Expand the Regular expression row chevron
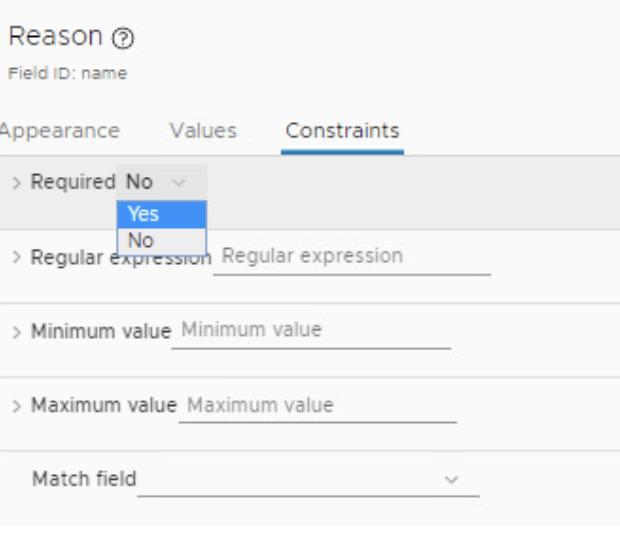This screenshot has height=558, width=620. 16,257
